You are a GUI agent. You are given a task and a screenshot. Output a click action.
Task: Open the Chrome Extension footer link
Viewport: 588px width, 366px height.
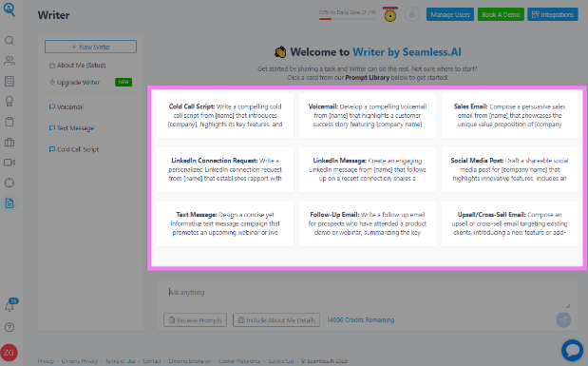point(189,361)
